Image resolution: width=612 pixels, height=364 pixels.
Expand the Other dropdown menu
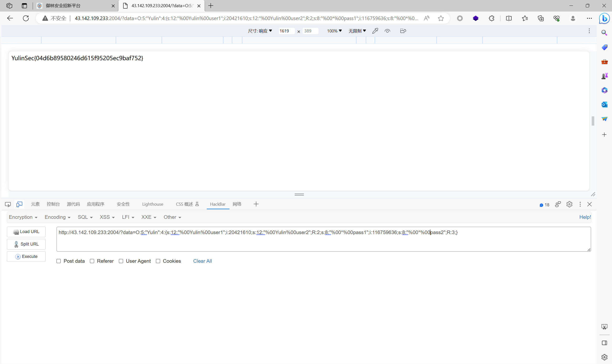[x=172, y=217]
